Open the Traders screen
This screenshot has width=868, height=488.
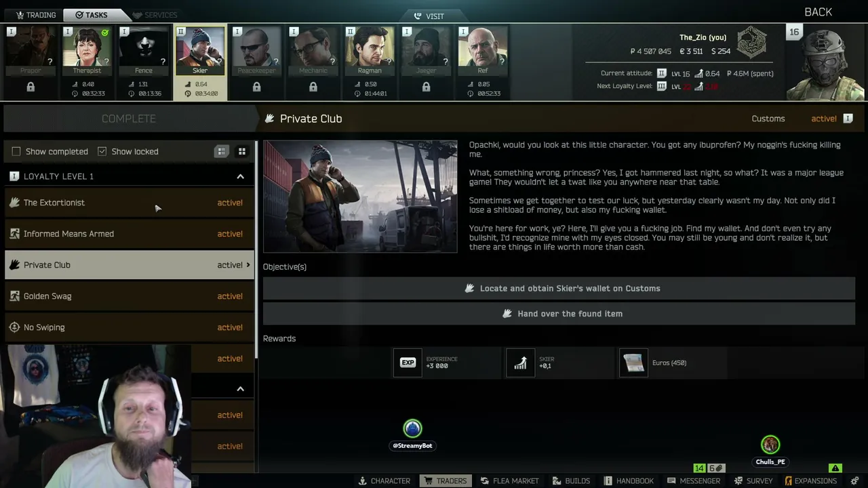pyautogui.click(x=445, y=481)
